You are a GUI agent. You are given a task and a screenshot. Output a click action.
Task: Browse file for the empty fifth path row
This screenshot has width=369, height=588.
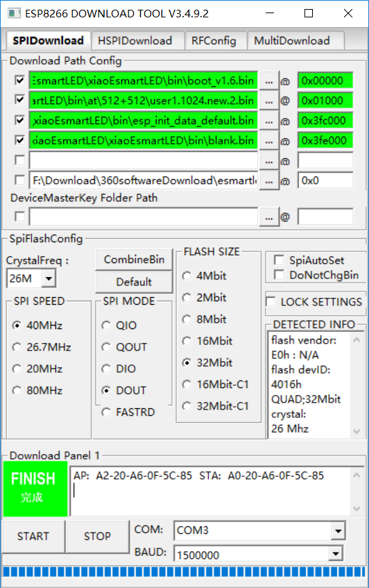(x=269, y=161)
